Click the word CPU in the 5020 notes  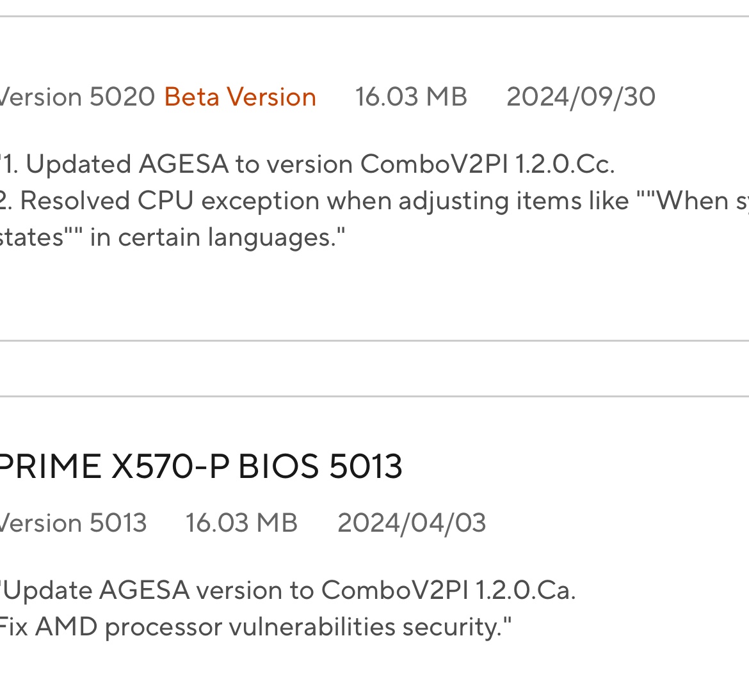(x=165, y=201)
